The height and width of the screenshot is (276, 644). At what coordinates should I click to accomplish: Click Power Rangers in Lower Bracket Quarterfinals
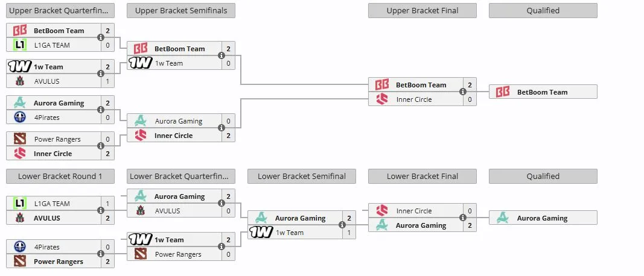point(178,254)
